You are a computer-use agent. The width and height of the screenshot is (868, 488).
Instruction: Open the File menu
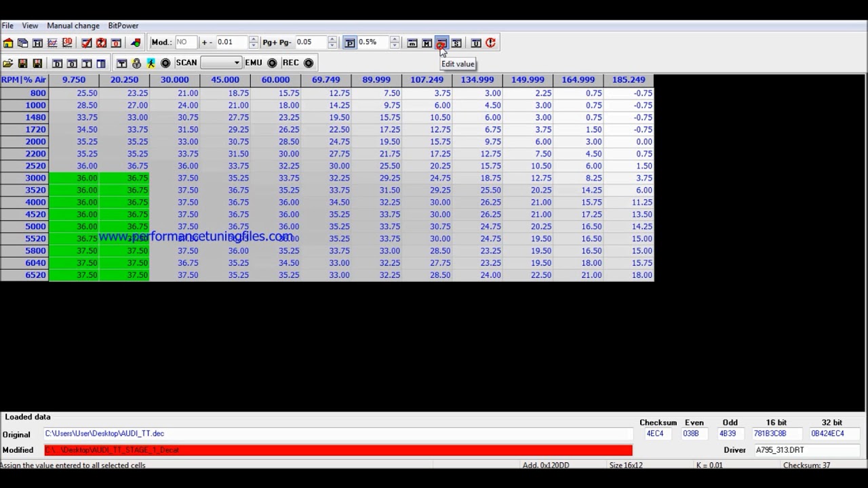point(7,26)
